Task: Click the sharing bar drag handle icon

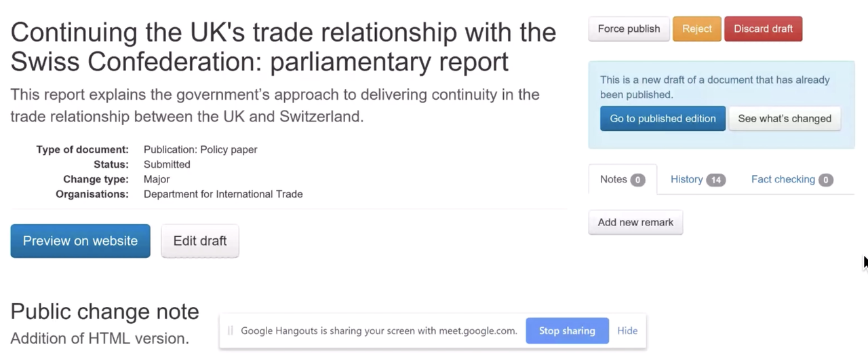Action: tap(231, 331)
